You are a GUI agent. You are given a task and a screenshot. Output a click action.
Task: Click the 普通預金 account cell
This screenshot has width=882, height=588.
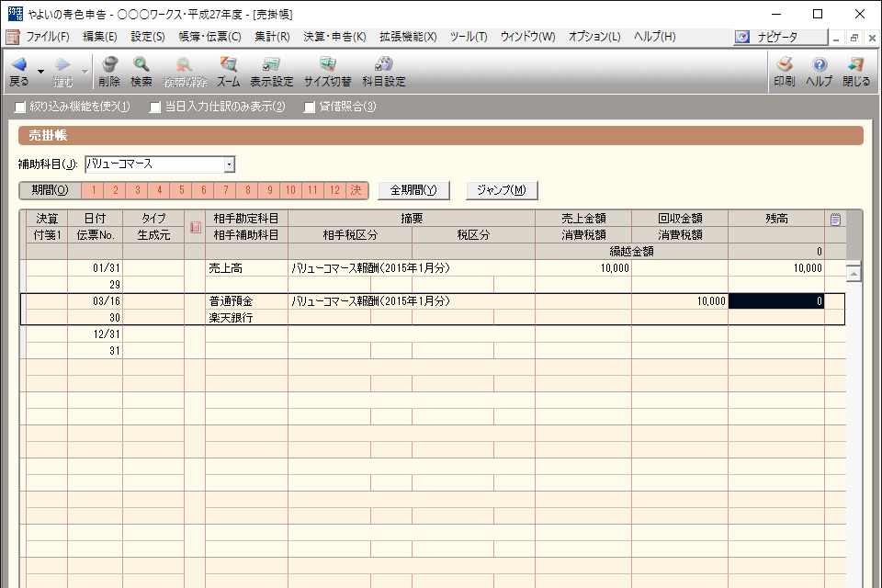[246, 301]
